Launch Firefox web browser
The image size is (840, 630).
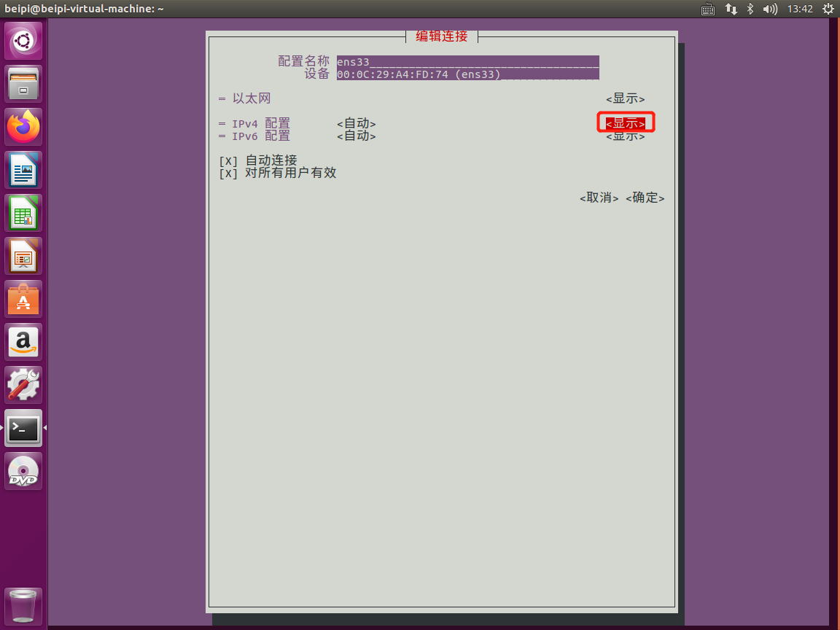tap(23, 127)
